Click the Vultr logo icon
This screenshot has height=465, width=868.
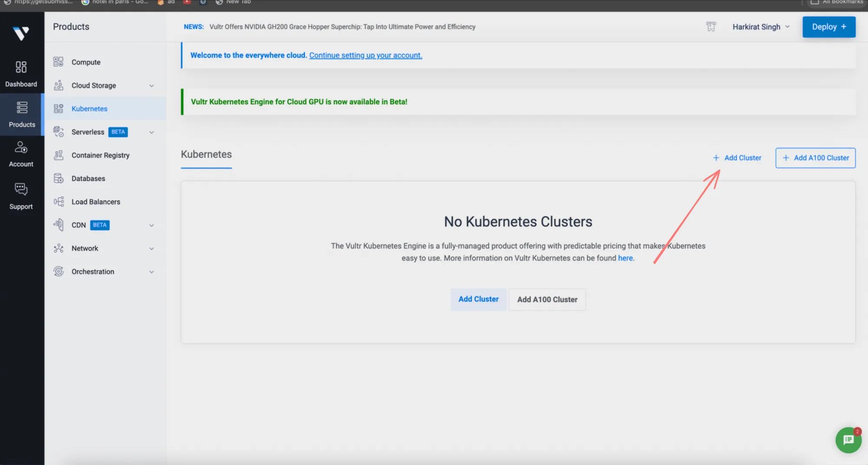(x=21, y=33)
